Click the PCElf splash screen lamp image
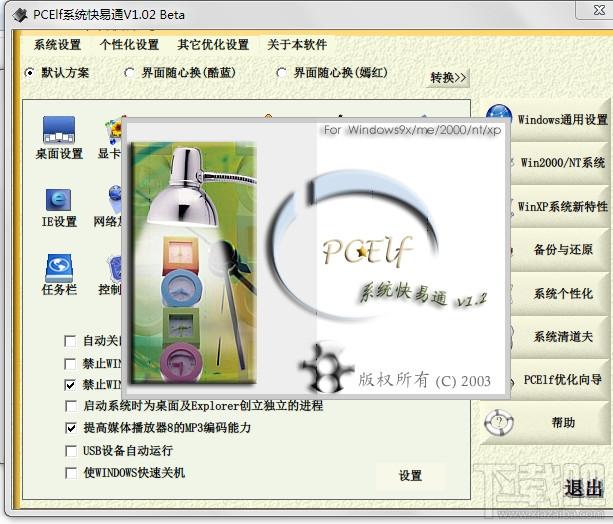Screen dimensions: 613x524 (194, 263)
